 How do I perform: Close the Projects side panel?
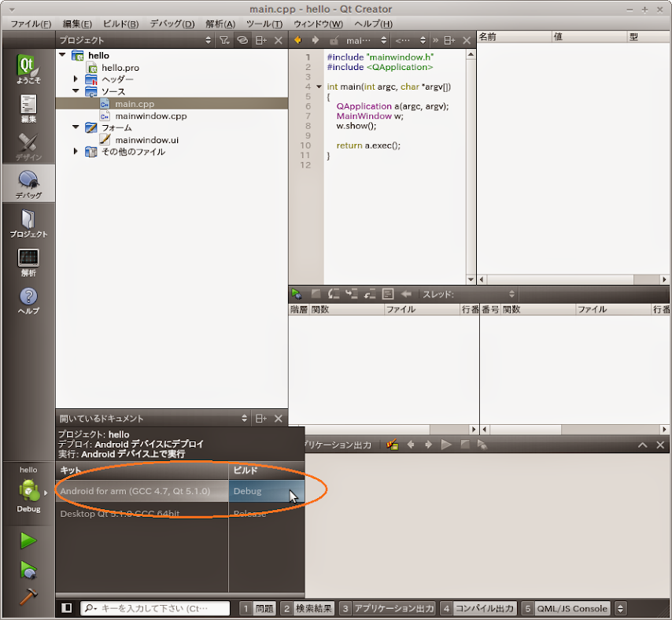coord(278,40)
